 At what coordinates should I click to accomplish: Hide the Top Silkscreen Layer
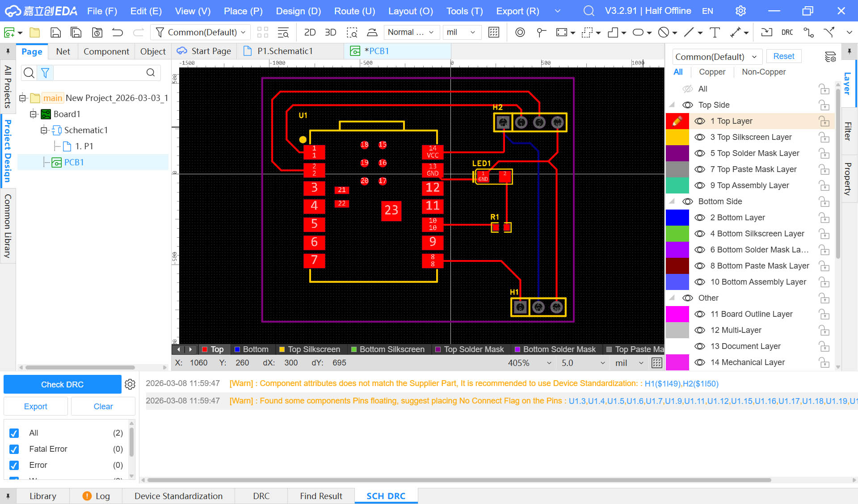point(700,137)
